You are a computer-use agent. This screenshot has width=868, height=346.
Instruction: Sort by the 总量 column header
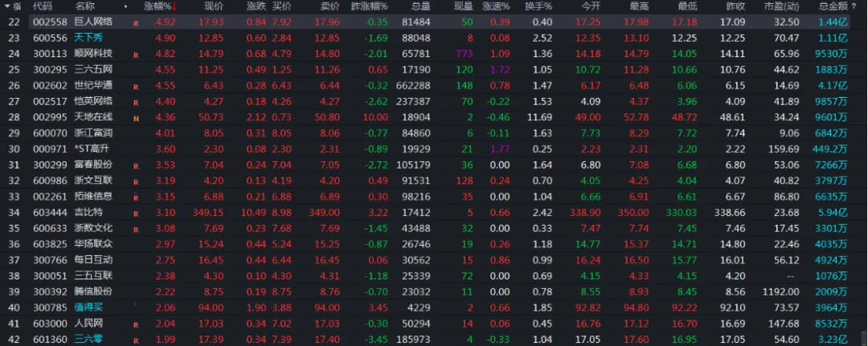click(420, 6)
